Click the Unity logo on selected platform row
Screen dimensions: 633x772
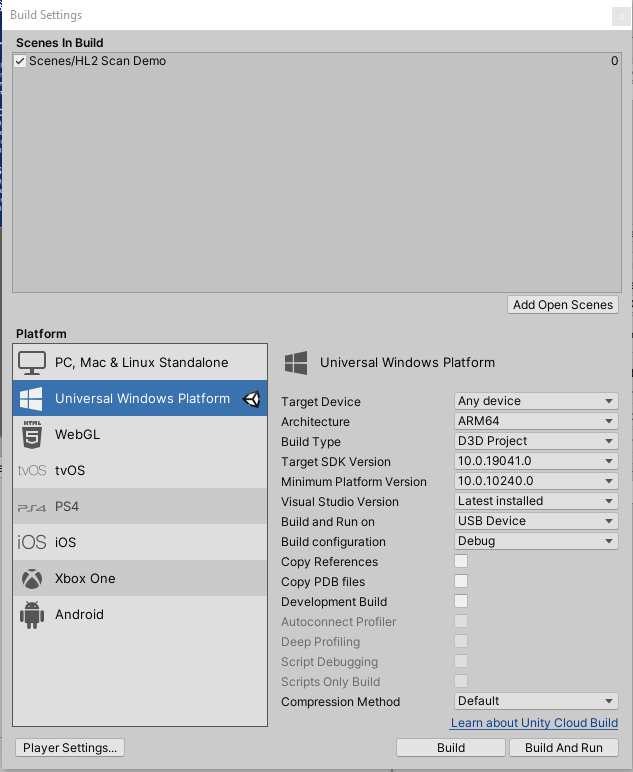point(252,399)
